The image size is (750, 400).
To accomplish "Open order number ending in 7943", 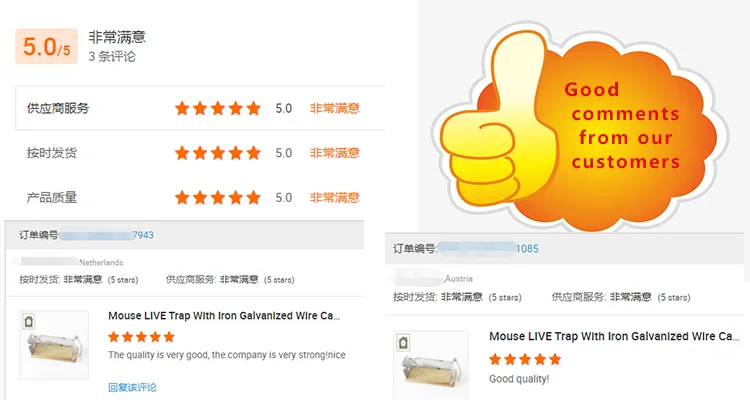I will (x=143, y=235).
